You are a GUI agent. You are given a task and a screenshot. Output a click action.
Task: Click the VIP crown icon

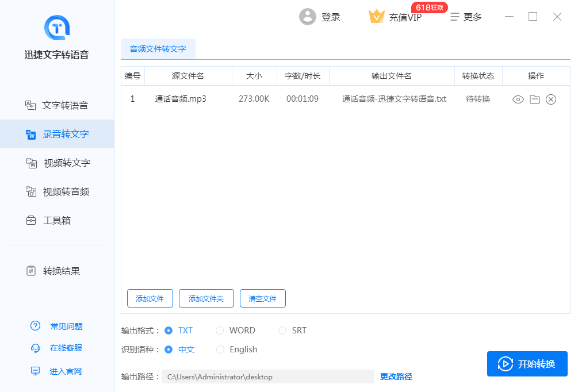pos(376,17)
